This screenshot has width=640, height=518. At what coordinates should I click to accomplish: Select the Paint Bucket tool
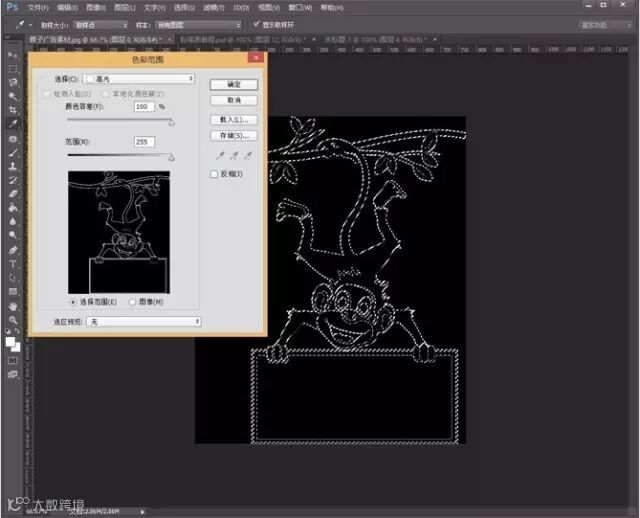tap(13, 208)
